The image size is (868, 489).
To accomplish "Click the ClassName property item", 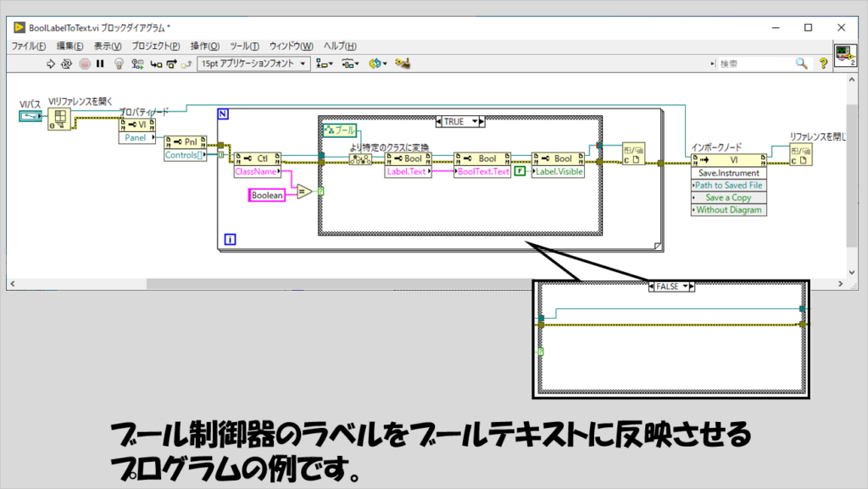I will click(257, 171).
